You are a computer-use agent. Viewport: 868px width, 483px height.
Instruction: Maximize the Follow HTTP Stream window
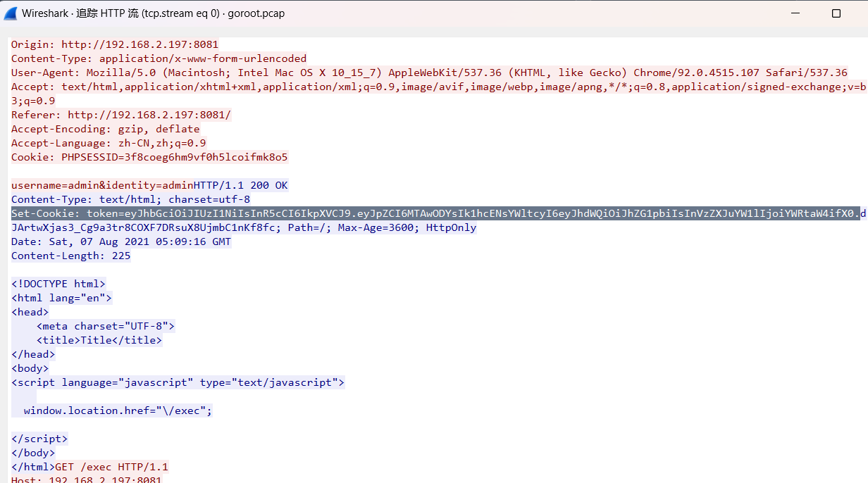click(x=836, y=13)
